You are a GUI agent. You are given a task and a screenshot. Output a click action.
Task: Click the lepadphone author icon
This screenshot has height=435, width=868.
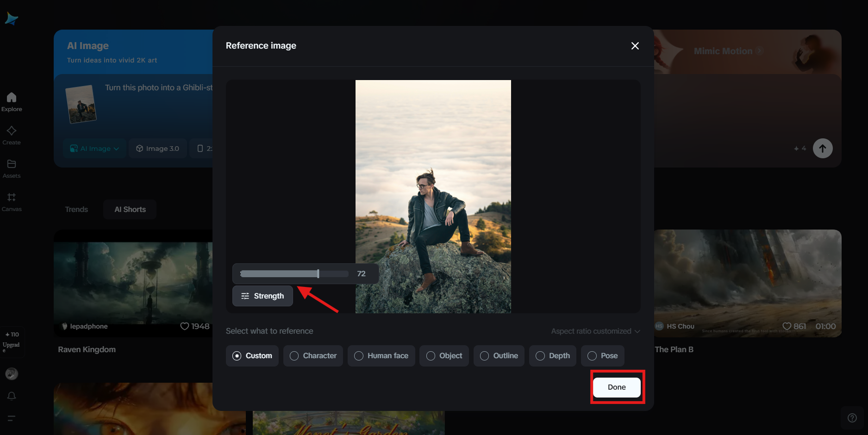pos(64,326)
